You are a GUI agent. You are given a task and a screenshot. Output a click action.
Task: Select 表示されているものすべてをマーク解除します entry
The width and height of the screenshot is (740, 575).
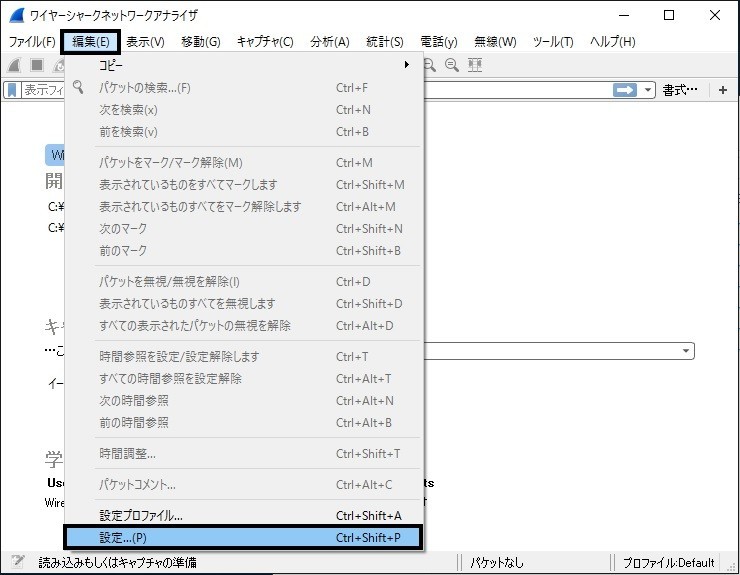click(x=244, y=207)
